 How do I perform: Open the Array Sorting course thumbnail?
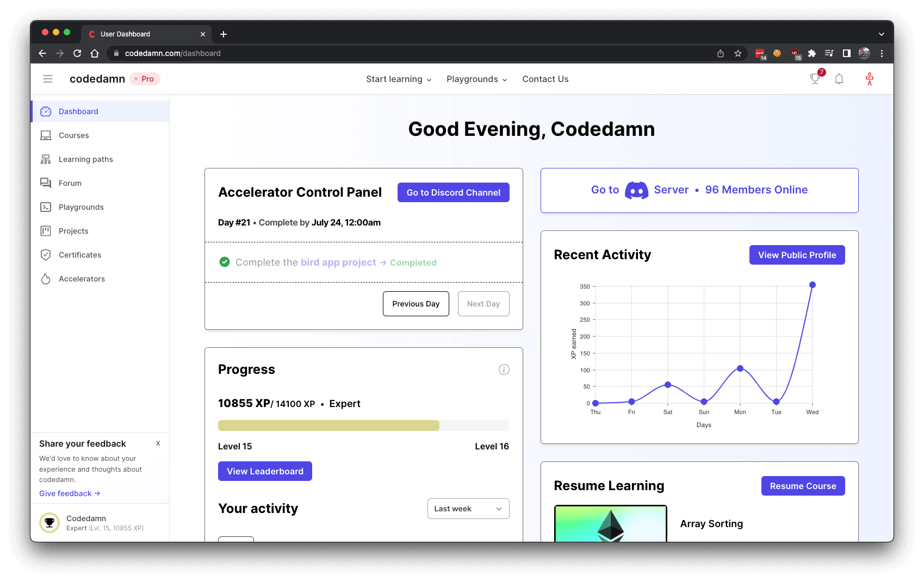610,524
